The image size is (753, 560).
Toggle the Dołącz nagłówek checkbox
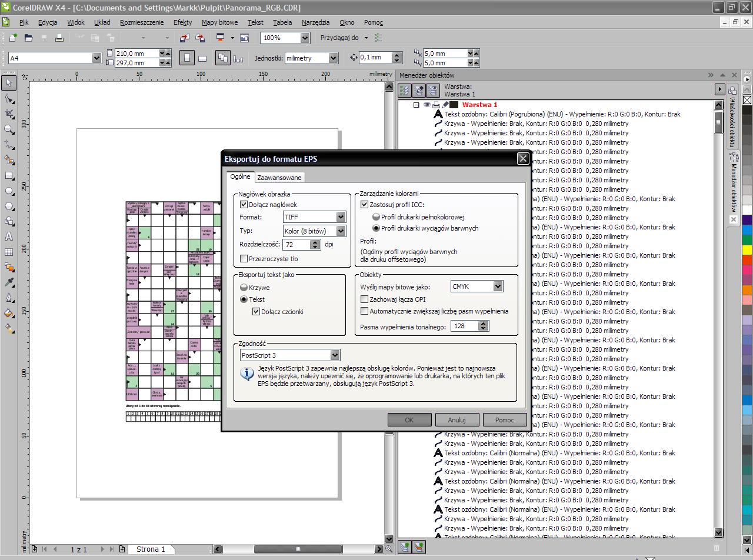coord(244,205)
